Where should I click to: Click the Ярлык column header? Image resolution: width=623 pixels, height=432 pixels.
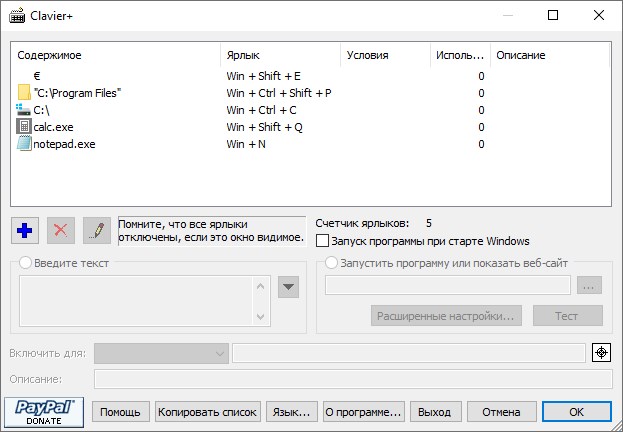tap(280, 55)
